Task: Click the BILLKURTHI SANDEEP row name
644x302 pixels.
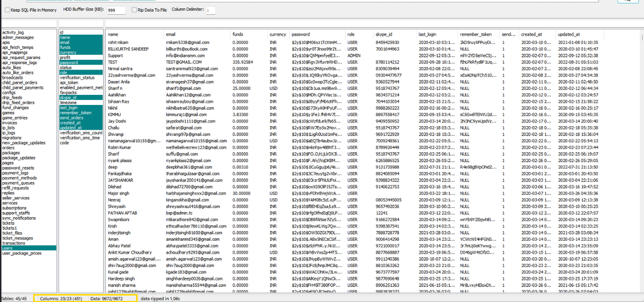Action: (x=128, y=49)
